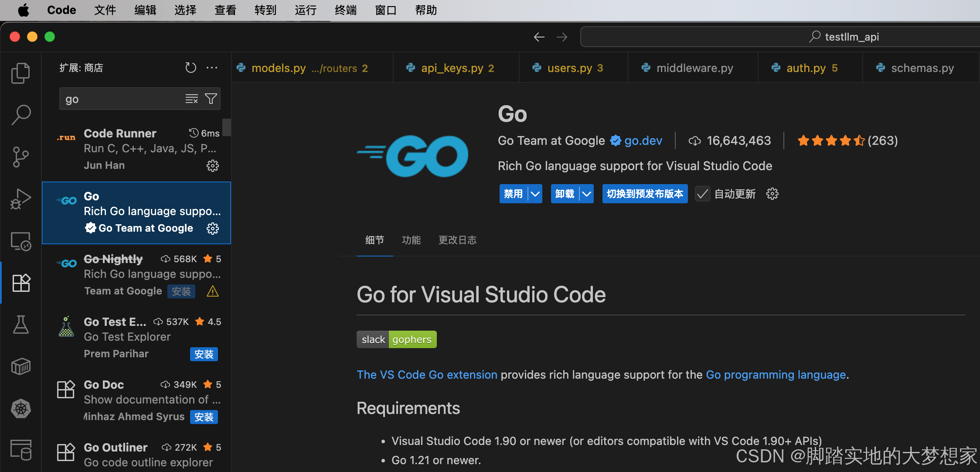The width and height of the screenshot is (980, 472).
Task: Open extensions view more actions menu
Action: coord(212,68)
